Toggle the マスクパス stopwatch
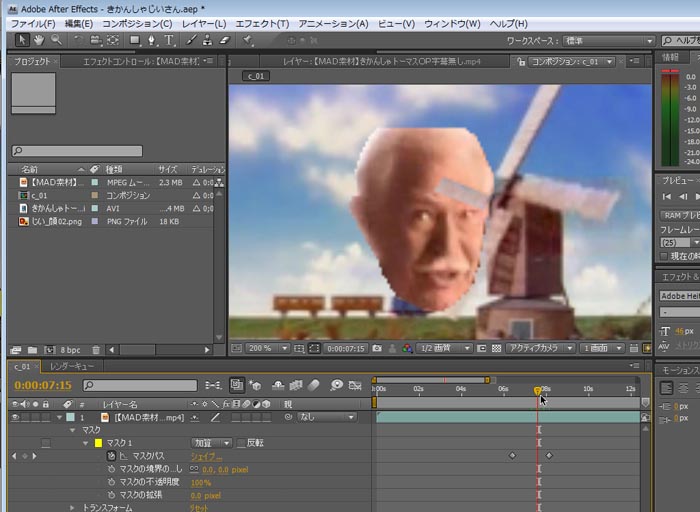Image resolution: width=700 pixels, height=512 pixels. pos(109,456)
